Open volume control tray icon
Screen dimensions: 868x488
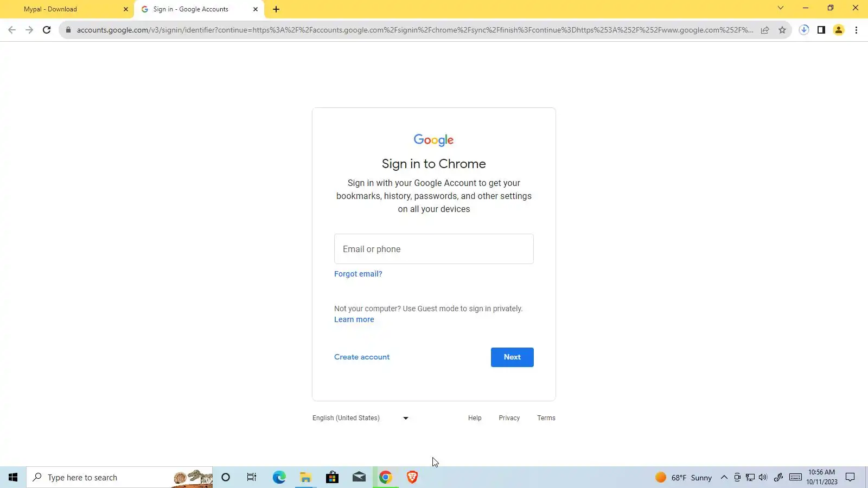[763, 477]
